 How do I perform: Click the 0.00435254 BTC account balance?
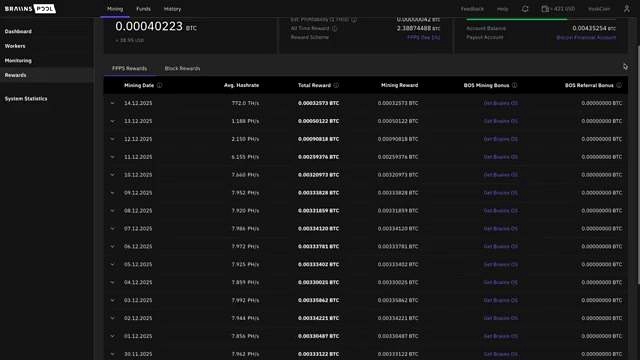594,29
